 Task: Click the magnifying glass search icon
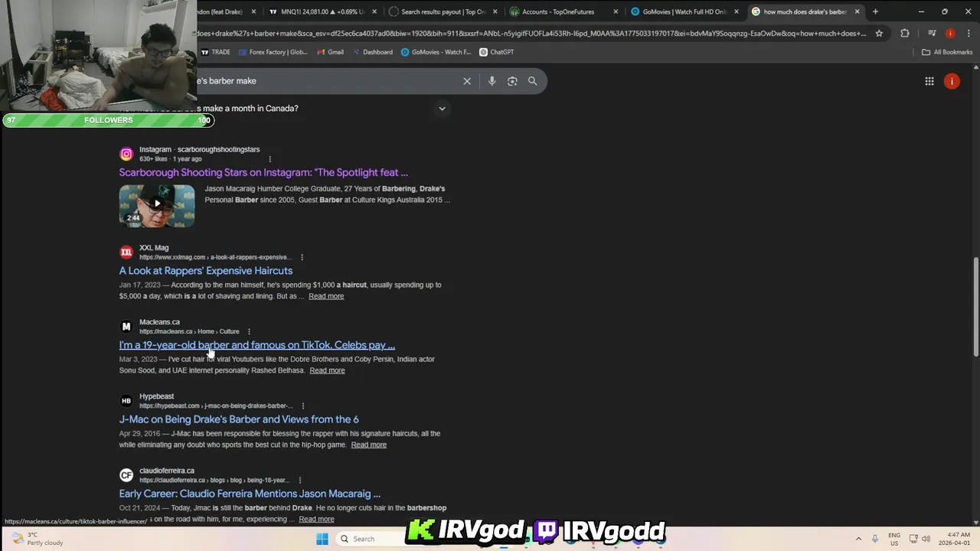coord(532,81)
